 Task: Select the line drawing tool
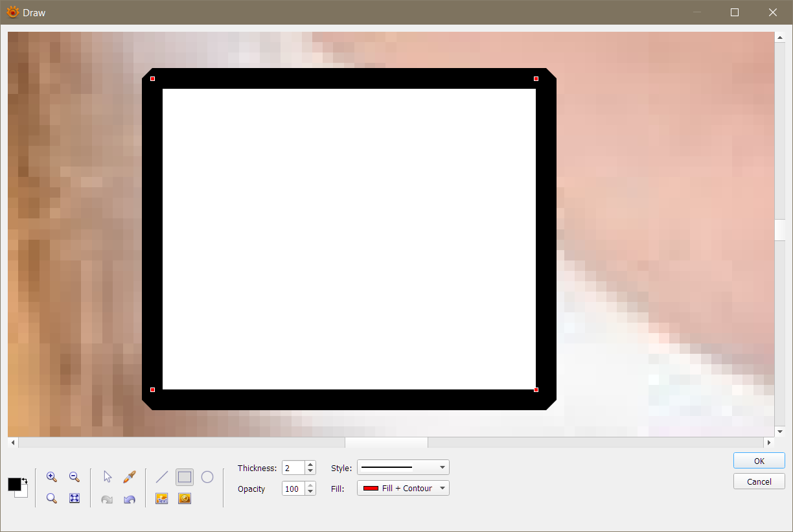pos(162,477)
